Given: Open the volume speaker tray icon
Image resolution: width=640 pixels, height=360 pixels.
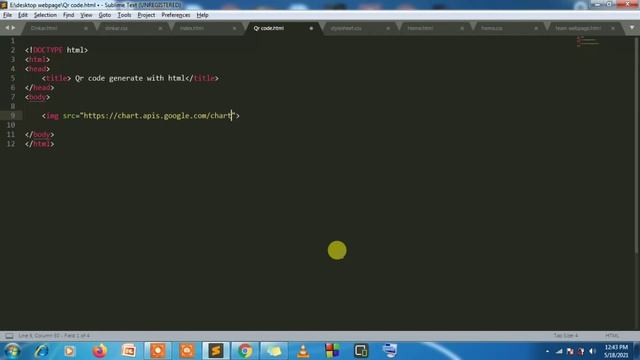Looking at the screenshot, I should click(593, 351).
